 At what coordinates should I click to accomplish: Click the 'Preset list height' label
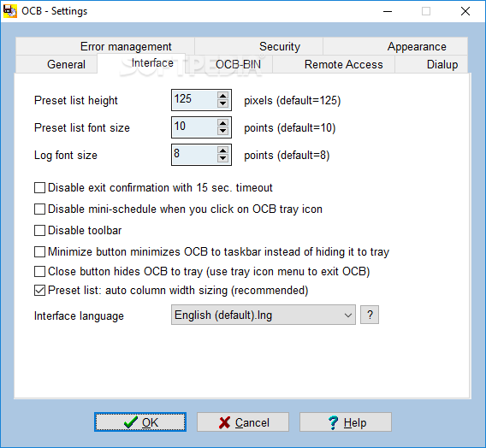pos(76,101)
